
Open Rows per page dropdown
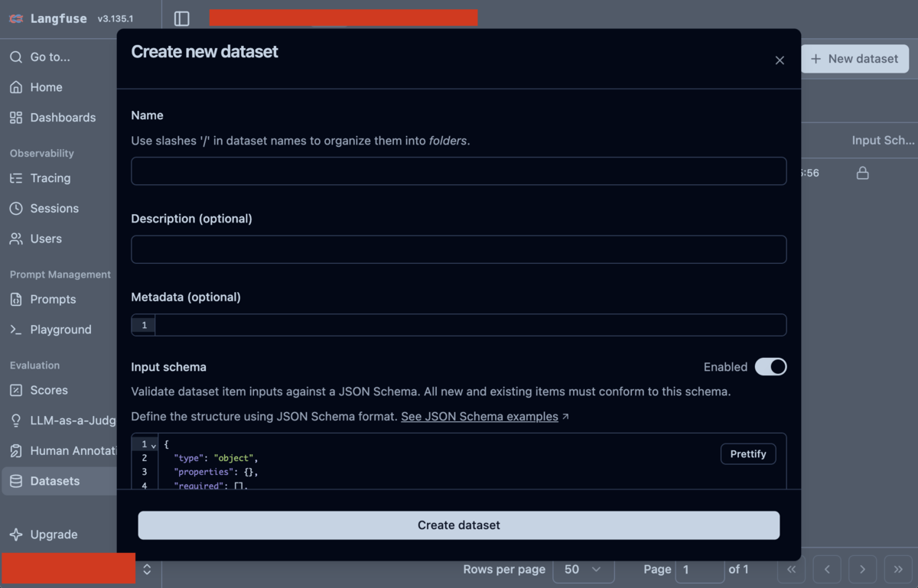(x=584, y=569)
